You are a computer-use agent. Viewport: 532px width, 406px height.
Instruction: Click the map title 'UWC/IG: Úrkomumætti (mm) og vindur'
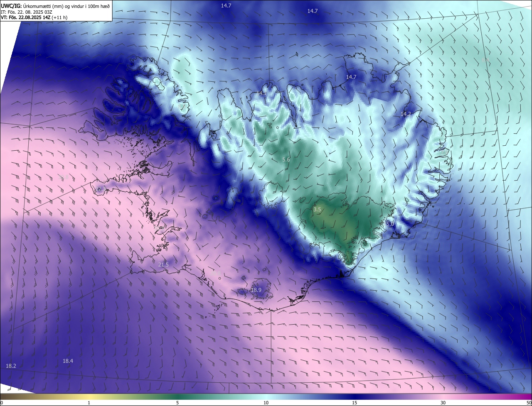[x=55, y=6]
